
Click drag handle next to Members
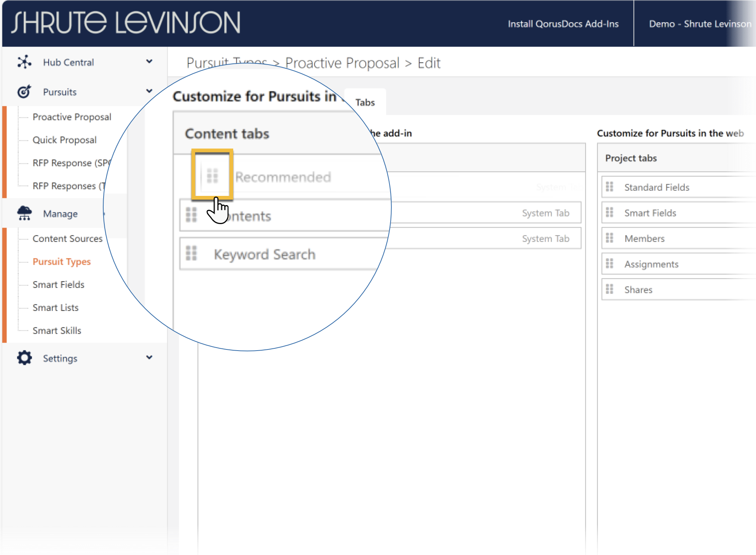point(609,238)
